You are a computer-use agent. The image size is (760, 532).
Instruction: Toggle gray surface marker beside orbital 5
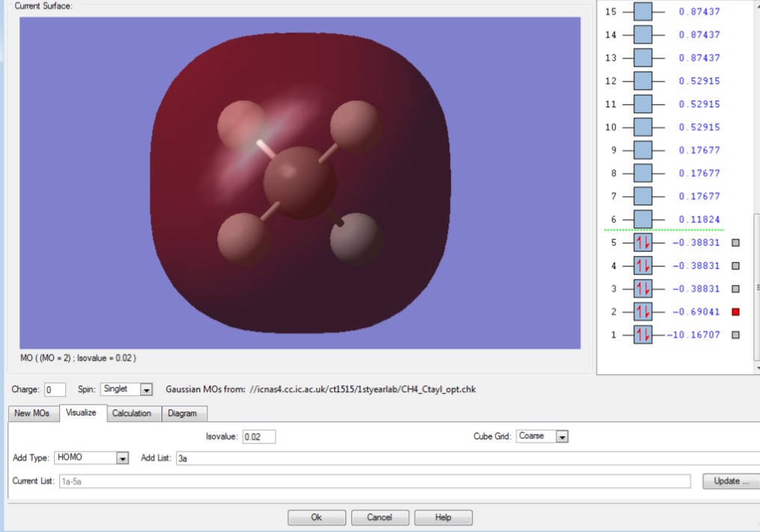[735, 243]
